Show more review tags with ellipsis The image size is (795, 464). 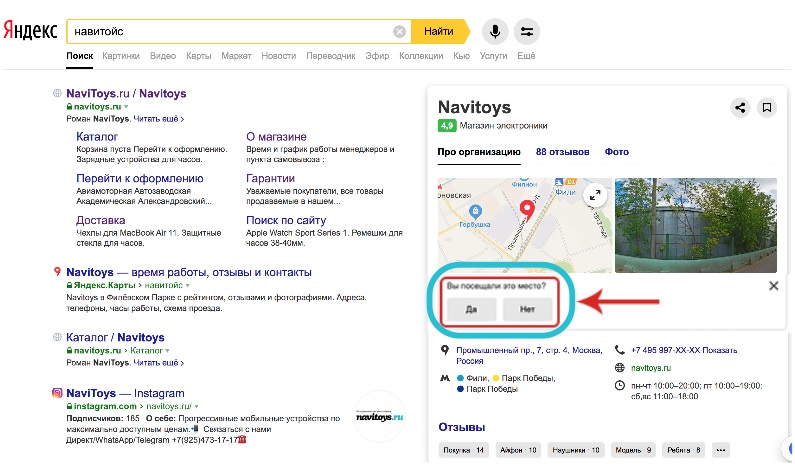tap(721, 450)
